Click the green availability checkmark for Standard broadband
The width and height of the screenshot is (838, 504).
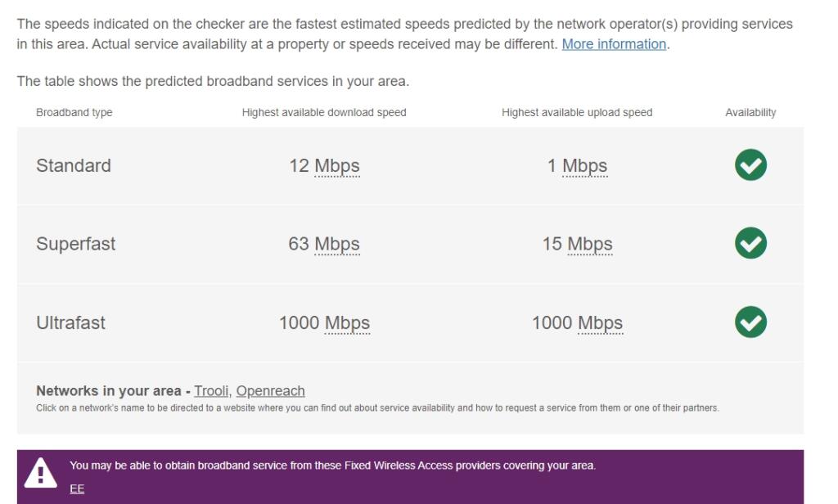(750, 165)
